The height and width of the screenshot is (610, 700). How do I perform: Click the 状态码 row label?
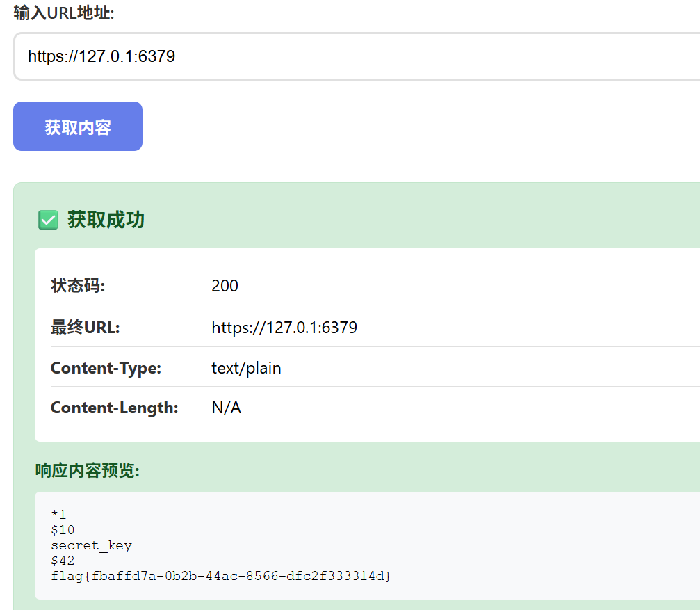point(78,286)
